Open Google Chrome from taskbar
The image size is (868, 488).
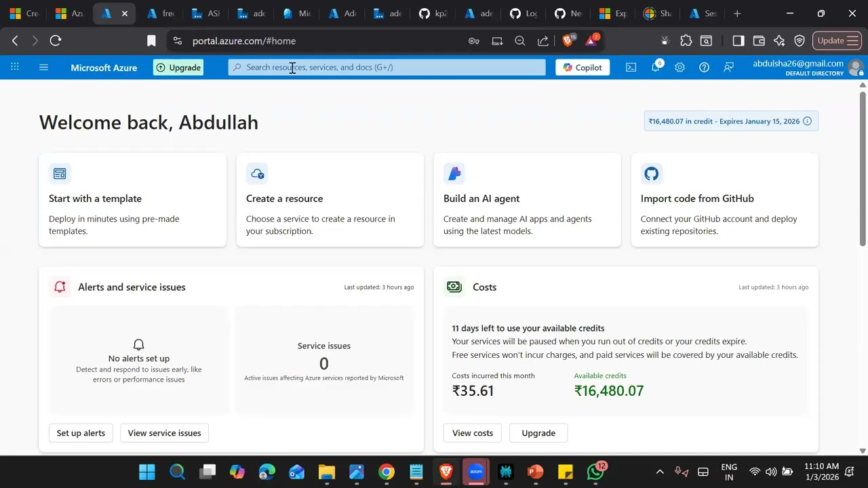[386, 472]
